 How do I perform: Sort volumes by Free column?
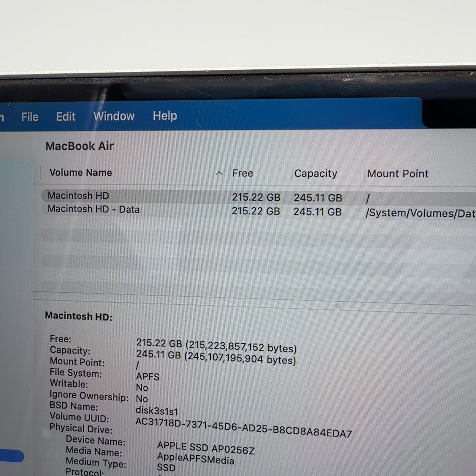pos(242,173)
